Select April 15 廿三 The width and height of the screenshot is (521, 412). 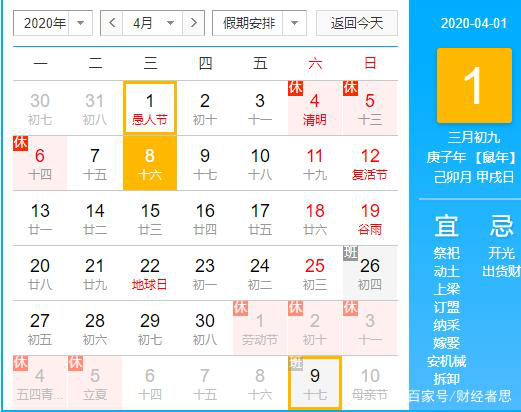(150, 218)
